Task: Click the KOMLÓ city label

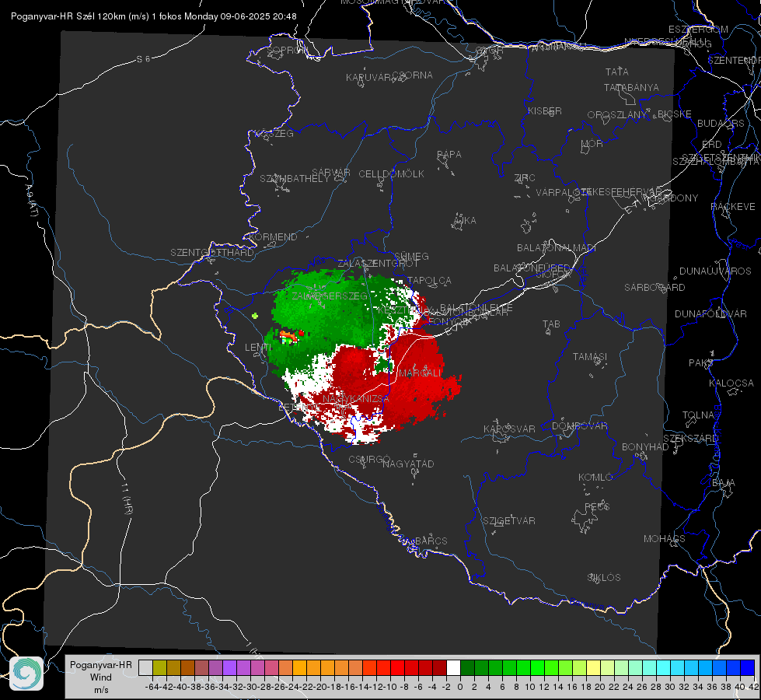Action: pyautogui.click(x=595, y=477)
